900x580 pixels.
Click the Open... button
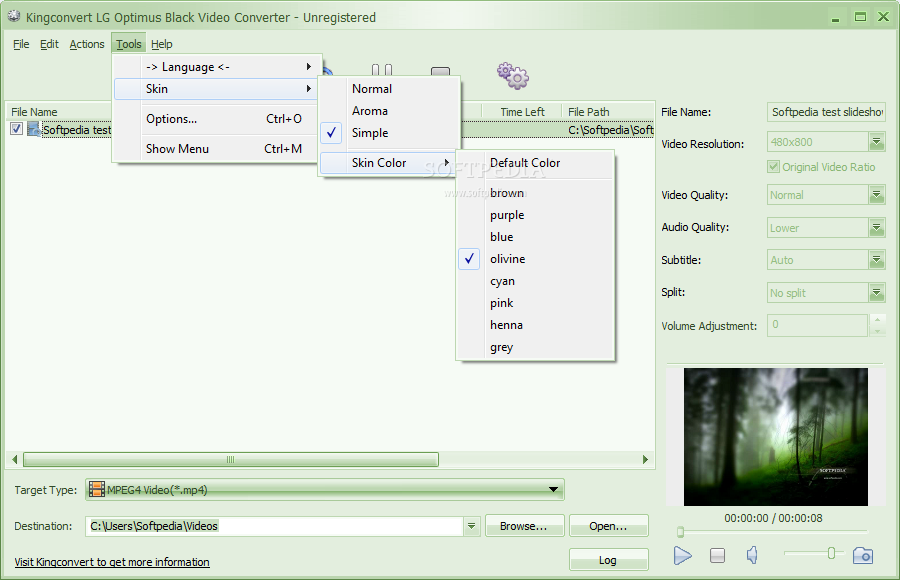(608, 525)
